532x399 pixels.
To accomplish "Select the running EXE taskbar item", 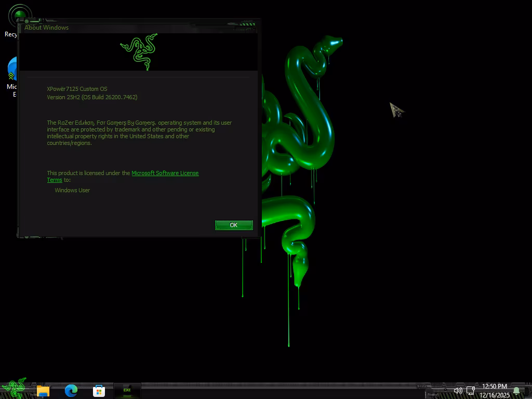I will [127, 390].
